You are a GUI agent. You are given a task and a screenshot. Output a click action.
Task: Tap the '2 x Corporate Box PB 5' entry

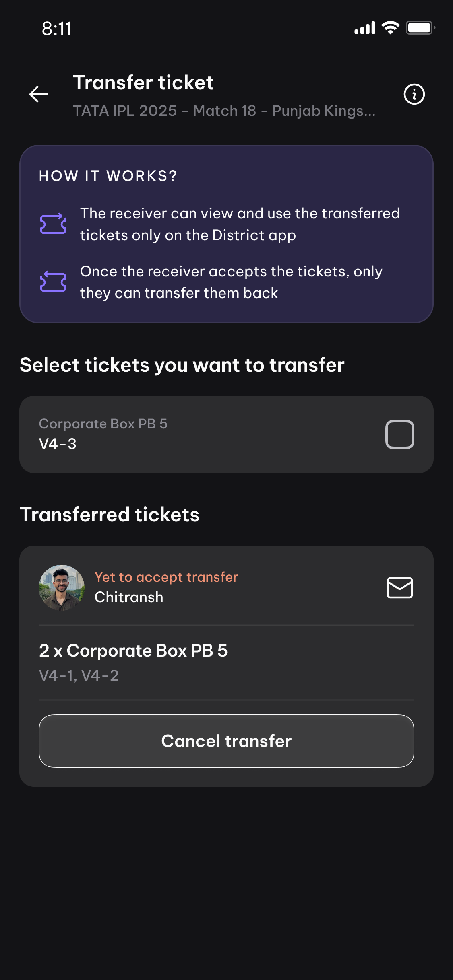point(133,651)
